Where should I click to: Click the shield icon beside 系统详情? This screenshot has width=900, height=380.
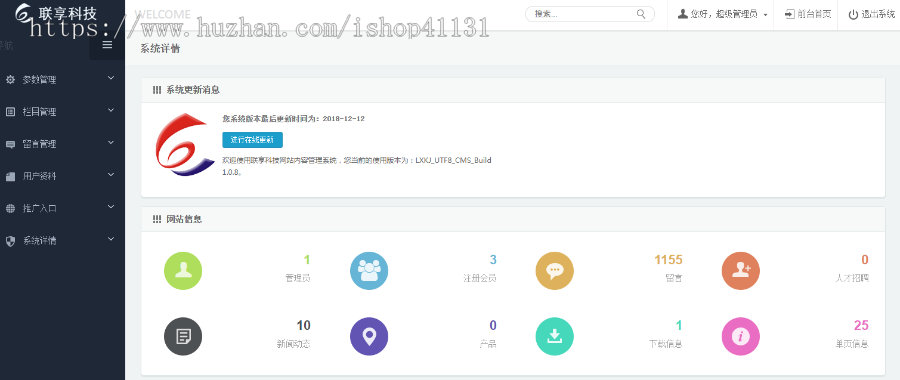pos(10,241)
